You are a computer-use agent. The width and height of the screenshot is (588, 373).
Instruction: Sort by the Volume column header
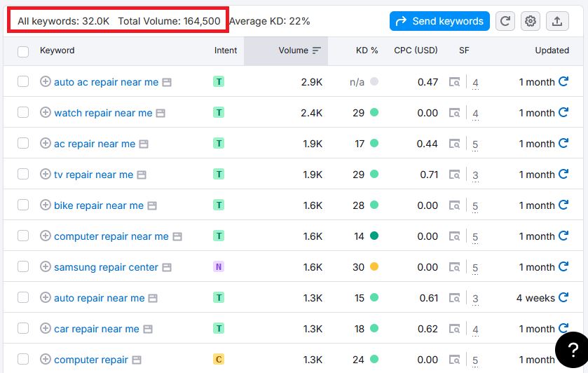pyautogui.click(x=293, y=50)
